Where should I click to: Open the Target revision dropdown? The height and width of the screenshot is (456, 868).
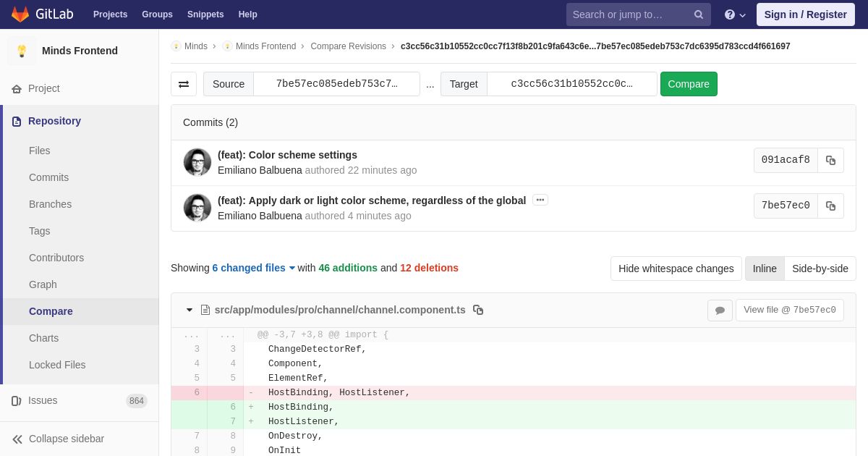572,84
